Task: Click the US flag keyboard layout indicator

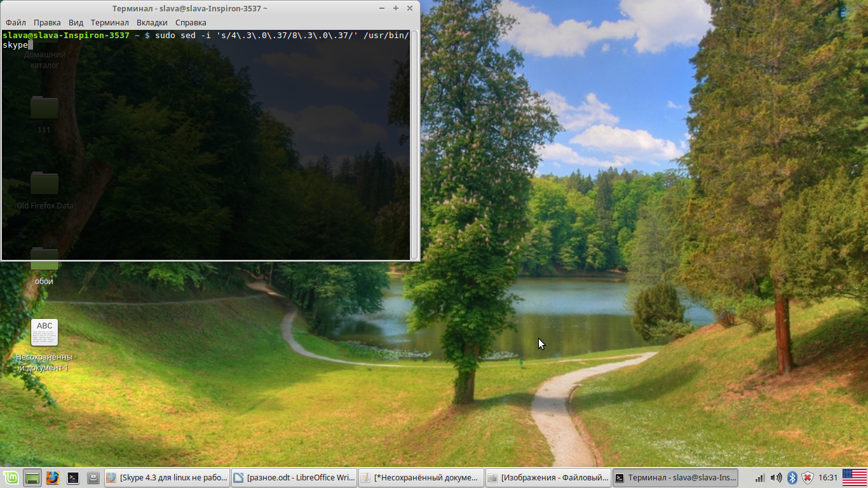Action: click(x=855, y=477)
